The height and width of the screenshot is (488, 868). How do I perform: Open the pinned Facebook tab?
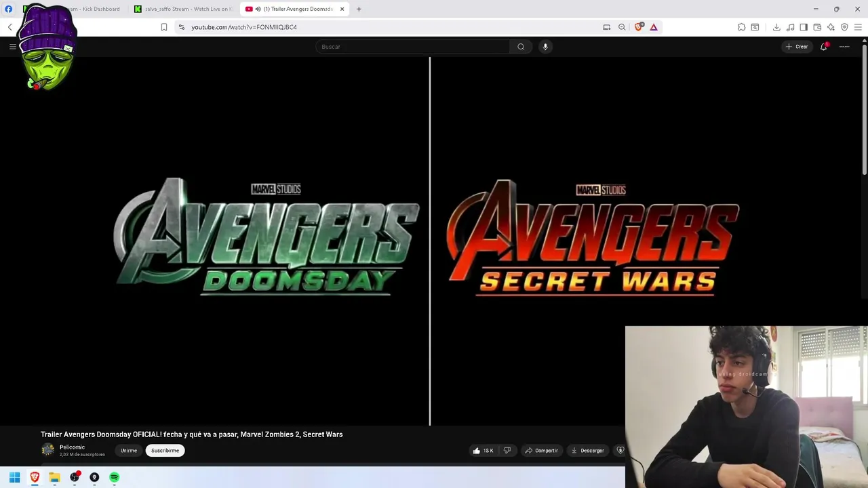(x=8, y=9)
